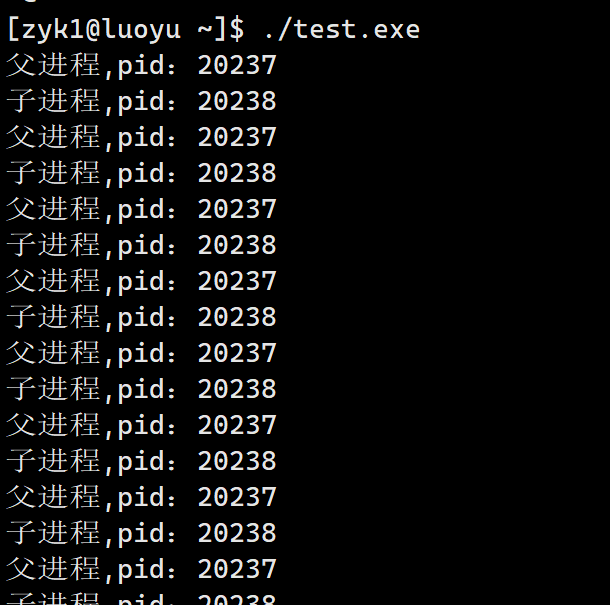Click the dollar sign of the shell prompt

click(237, 30)
